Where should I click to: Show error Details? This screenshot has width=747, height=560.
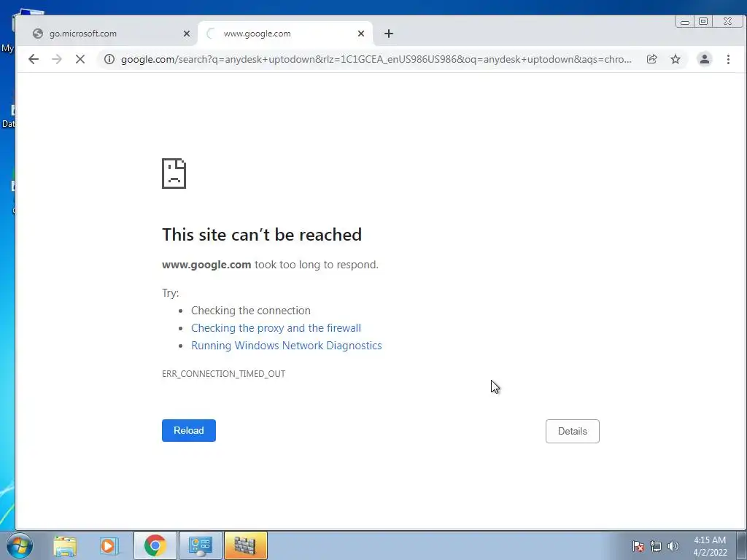tap(572, 431)
